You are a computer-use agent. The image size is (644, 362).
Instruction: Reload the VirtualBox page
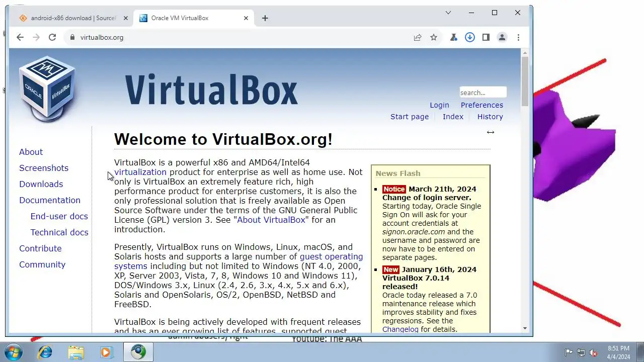click(52, 37)
